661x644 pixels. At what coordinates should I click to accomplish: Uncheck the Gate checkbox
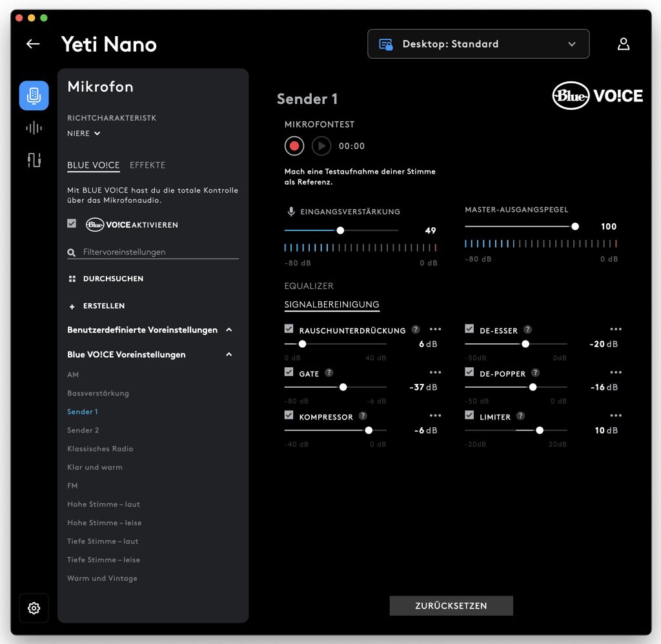pos(289,372)
